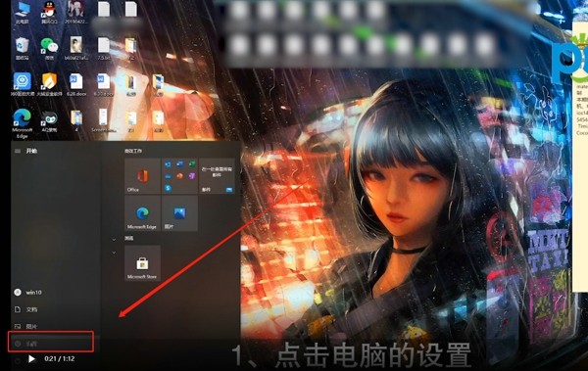Open the This PC desktop icon
Viewport: 588px width, 371px height.
click(x=23, y=13)
